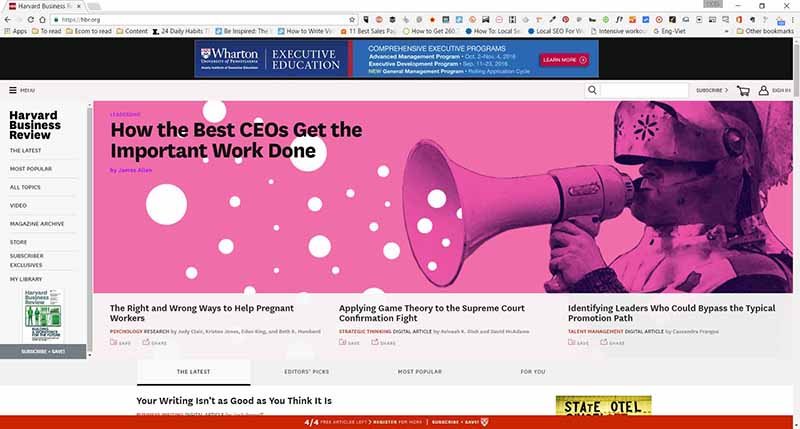Click the Subscribe link in header
The image size is (800, 429).
(712, 90)
